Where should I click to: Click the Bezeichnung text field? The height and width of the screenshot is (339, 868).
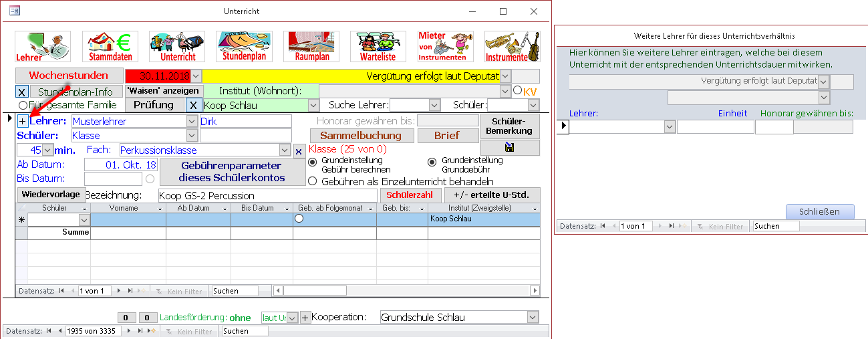[x=267, y=195]
